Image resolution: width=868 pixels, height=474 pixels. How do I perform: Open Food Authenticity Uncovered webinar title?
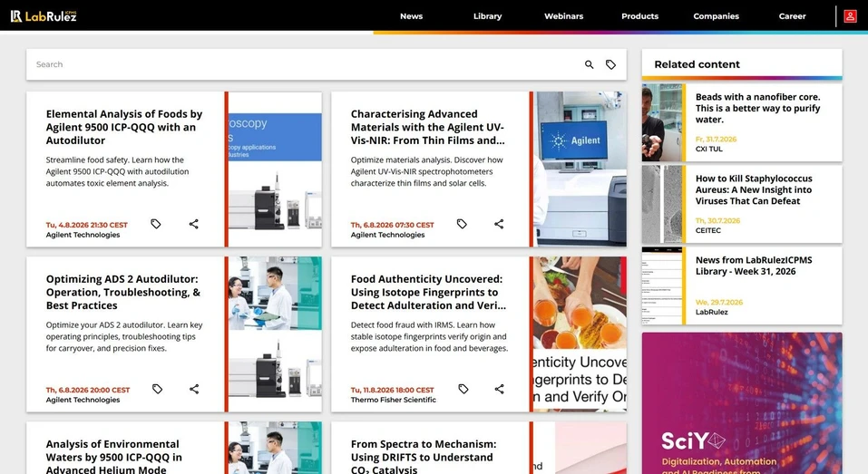coord(428,292)
